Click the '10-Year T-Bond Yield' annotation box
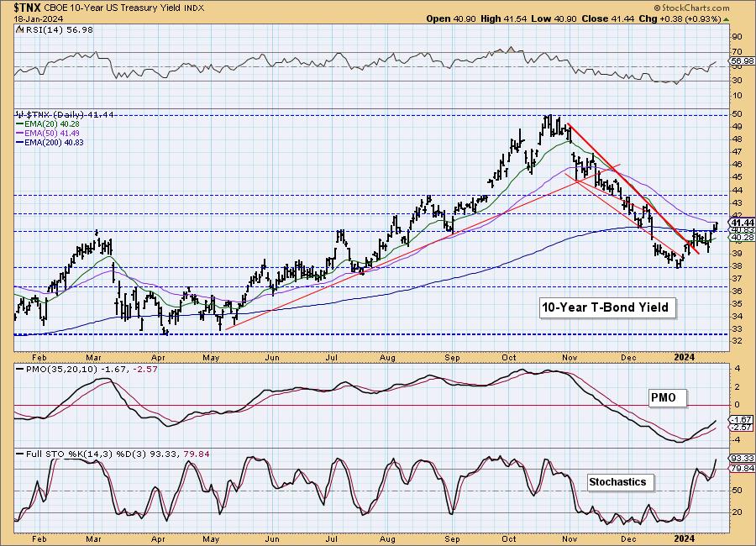Image resolution: width=756 pixels, height=546 pixels. [607, 307]
